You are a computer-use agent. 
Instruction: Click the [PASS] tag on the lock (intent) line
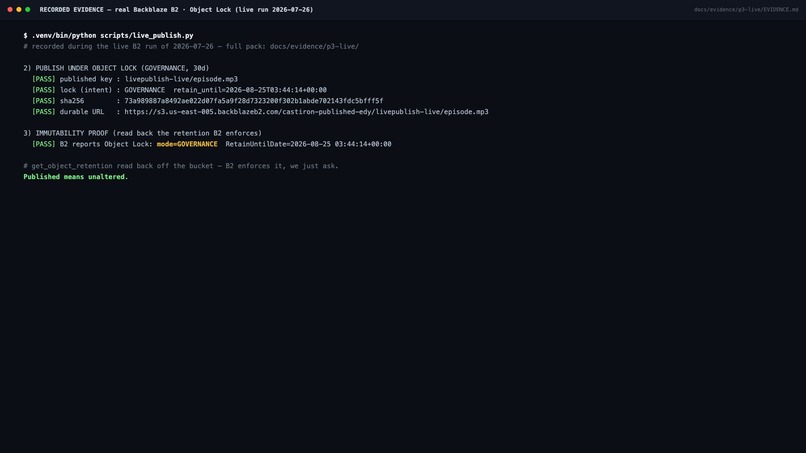(44, 89)
